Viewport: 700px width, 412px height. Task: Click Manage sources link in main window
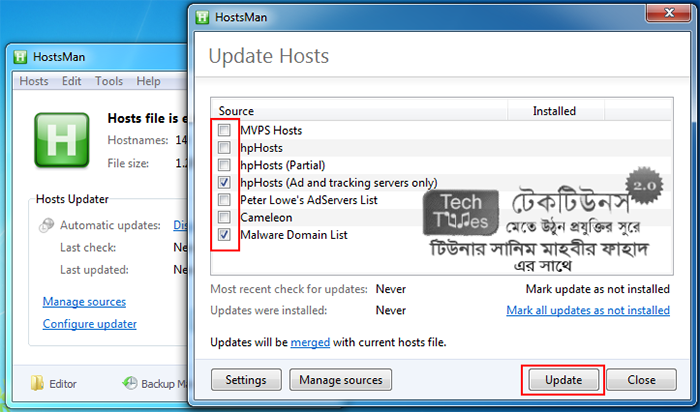(x=84, y=302)
